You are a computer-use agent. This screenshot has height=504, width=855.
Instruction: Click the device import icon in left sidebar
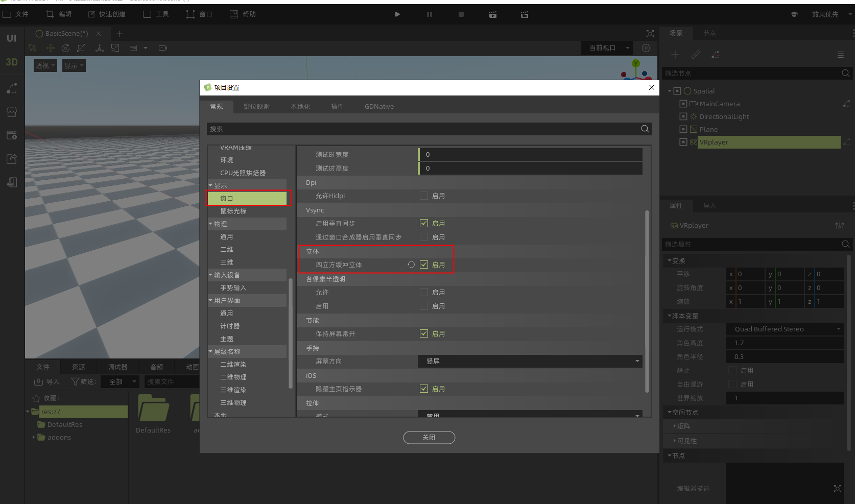coord(12,182)
